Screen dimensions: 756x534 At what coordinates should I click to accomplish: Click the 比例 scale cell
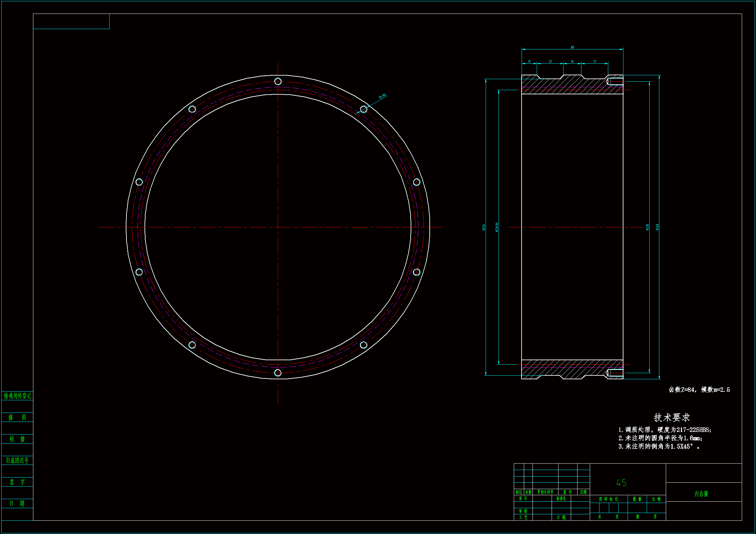pyautogui.click(x=656, y=499)
